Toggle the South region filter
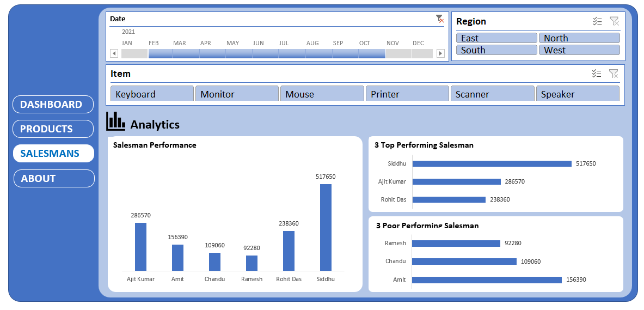The height and width of the screenshot is (310, 644). (x=496, y=50)
